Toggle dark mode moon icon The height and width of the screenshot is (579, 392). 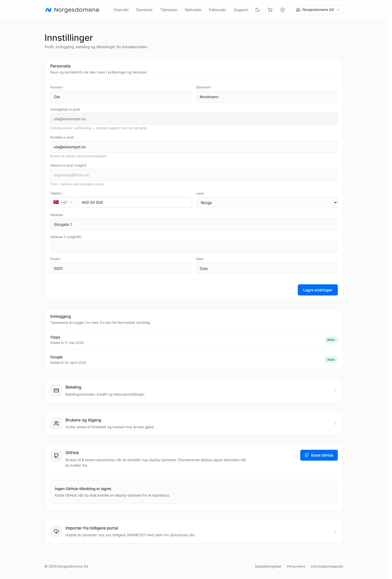(x=257, y=10)
